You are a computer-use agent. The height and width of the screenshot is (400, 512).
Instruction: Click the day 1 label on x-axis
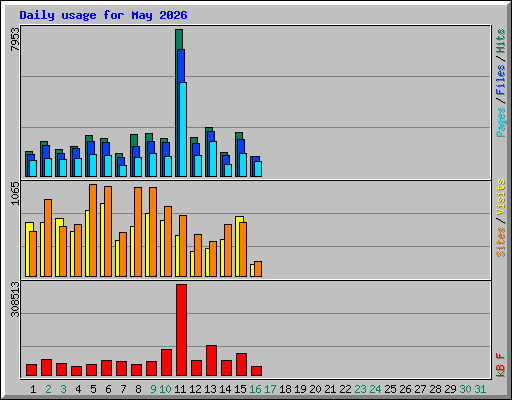(x=33, y=389)
